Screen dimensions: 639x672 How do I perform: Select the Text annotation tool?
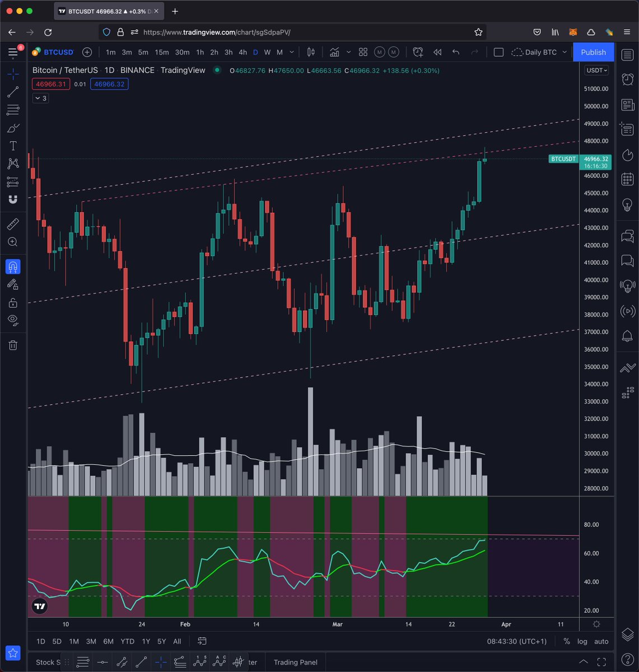(13, 146)
